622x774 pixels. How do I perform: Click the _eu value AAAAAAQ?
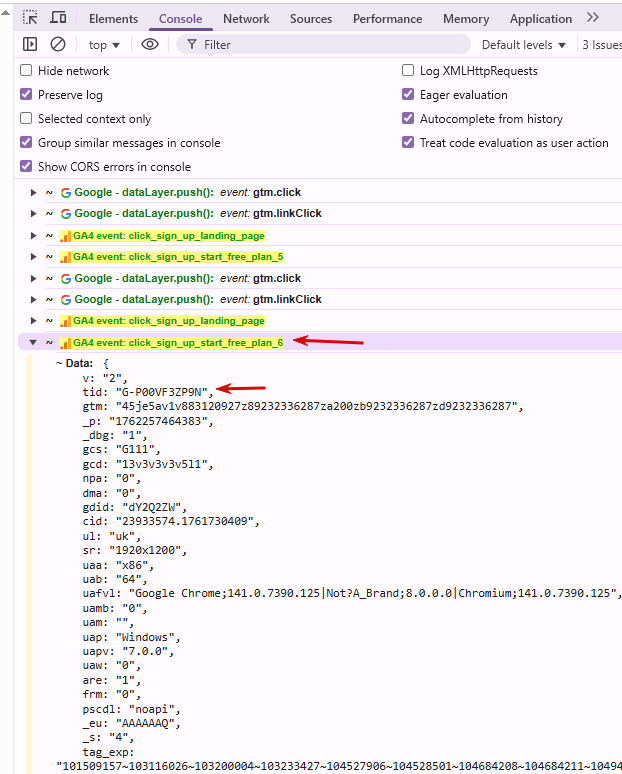click(145, 724)
